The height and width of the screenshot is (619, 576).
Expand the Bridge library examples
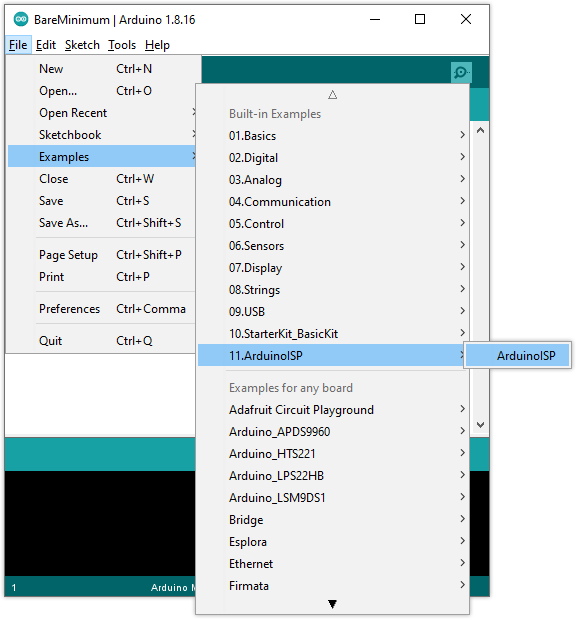[x=332, y=520]
